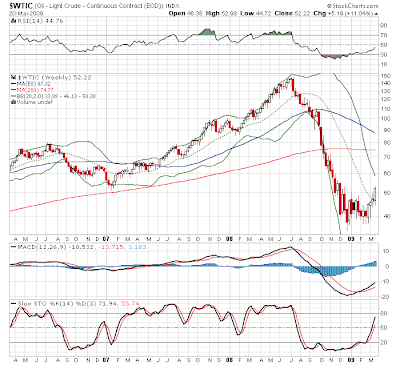Click the '$WTIC (Weekly) 52.22' legend

(54, 78)
